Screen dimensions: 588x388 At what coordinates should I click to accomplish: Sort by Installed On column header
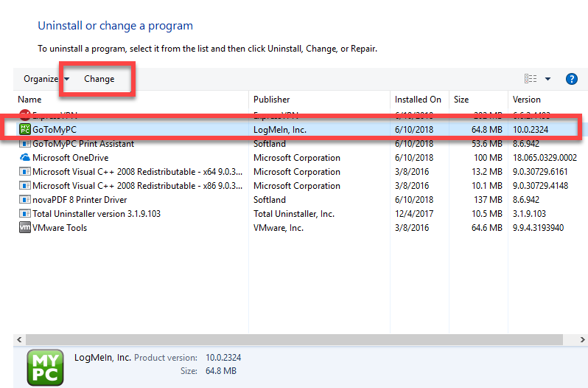(418, 100)
